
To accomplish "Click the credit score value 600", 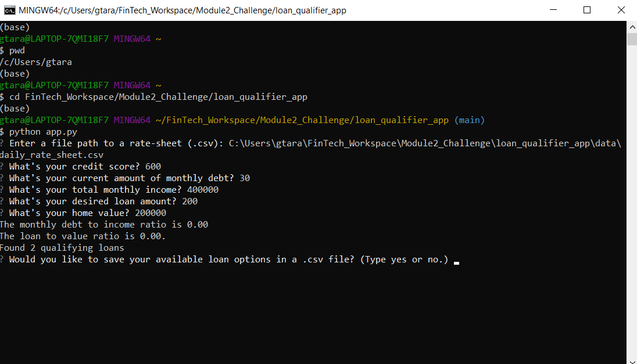I will tap(153, 167).
